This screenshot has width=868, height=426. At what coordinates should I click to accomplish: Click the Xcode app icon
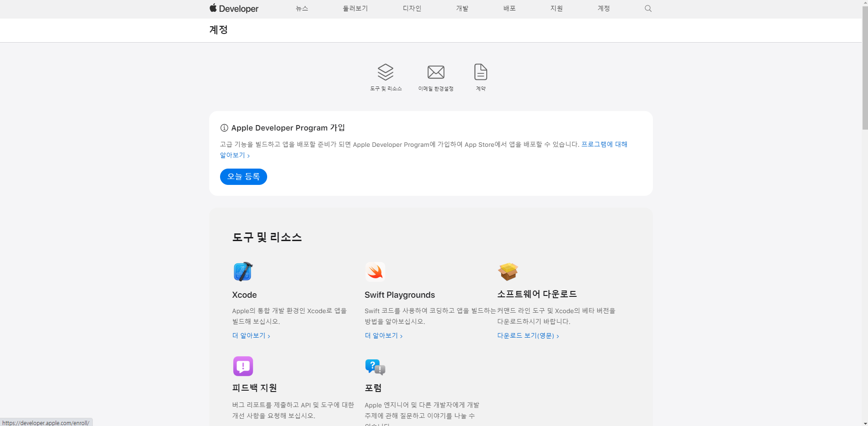tap(243, 271)
